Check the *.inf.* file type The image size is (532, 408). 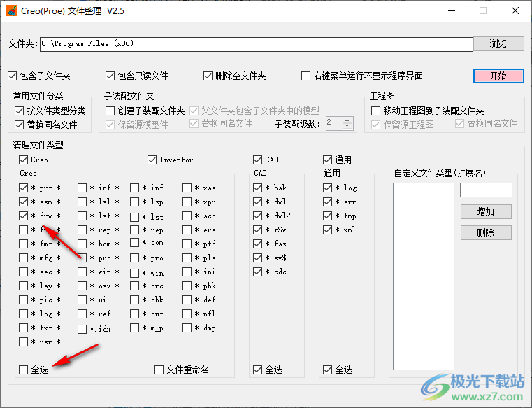[82, 188]
